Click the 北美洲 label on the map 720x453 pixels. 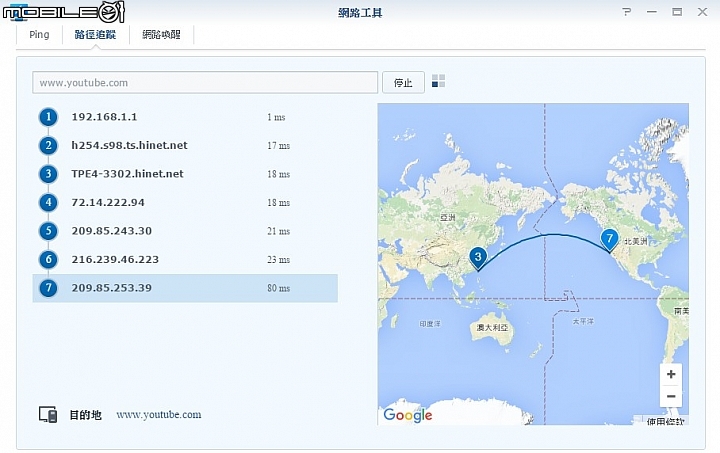[x=636, y=241]
